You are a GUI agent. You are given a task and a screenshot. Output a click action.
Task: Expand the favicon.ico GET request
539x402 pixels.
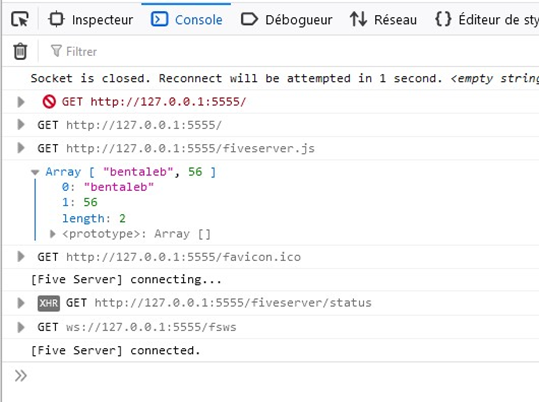click(x=21, y=257)
